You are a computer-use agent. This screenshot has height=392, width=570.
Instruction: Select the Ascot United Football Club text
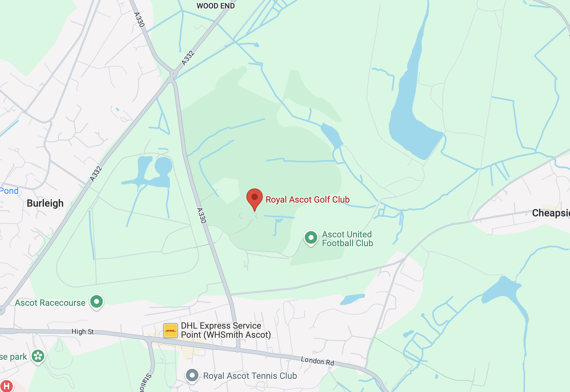tap(347, 239)
